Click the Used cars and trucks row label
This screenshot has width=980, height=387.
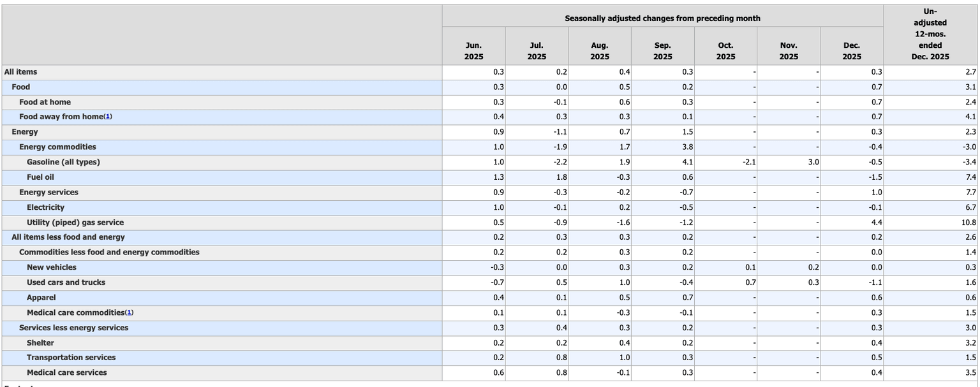(66, 282)
